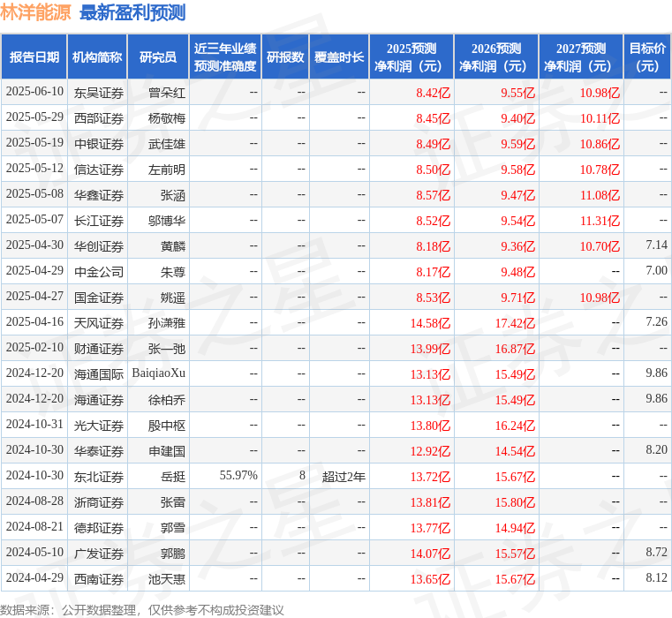672x618 pixels.
Task: Select the 7.14 target price
Action: coord(657,245)
